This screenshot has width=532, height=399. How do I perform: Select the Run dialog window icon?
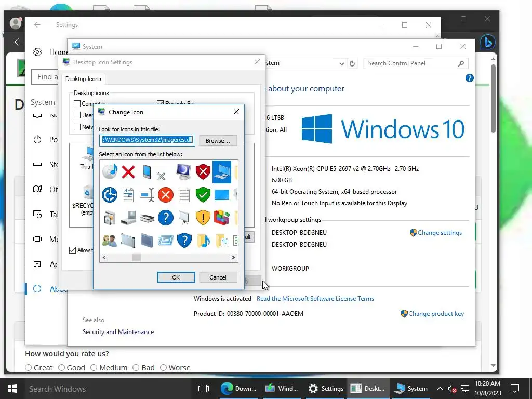point(166,241)
